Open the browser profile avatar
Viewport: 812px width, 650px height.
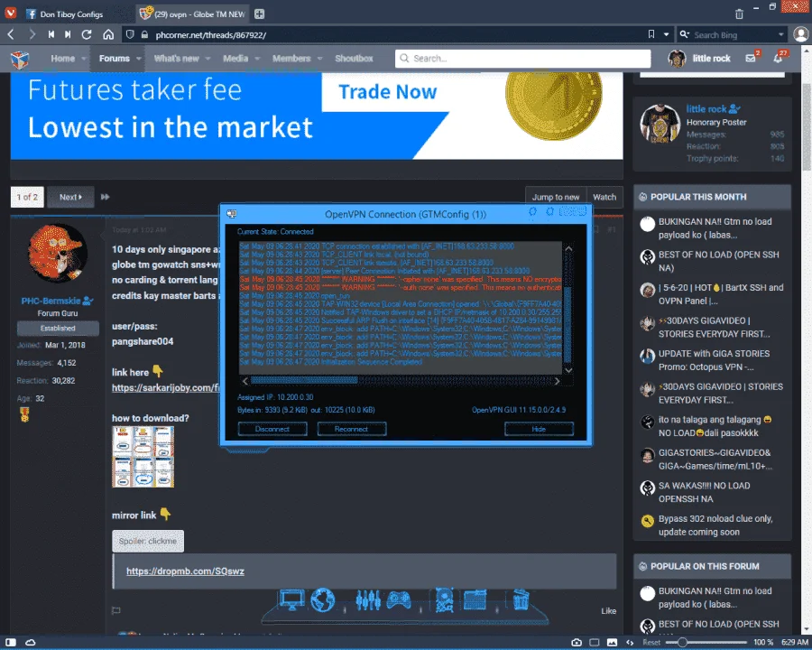pos(800,34)
